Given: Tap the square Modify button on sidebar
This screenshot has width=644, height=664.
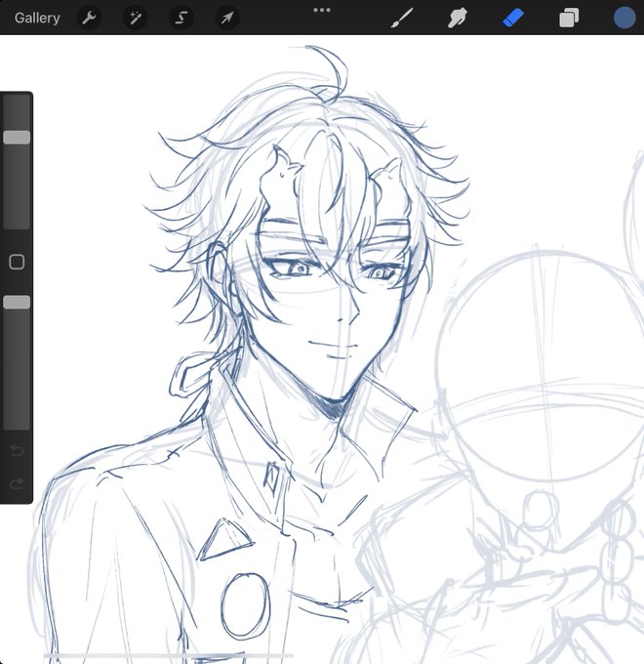Looking at the screenshot, I should pyautogui.click(x=17, y=262).
